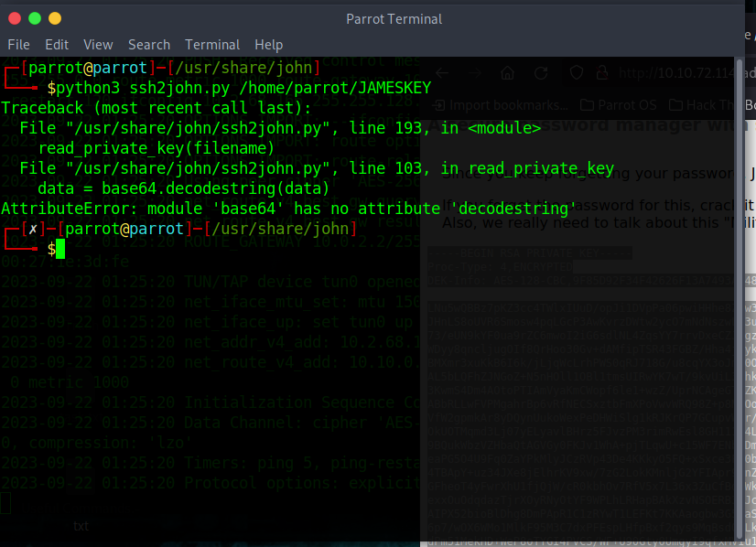Open the Terminal menu
This screenshot has height=547, width=756.
pyautogui.click(x=212, y=45)
